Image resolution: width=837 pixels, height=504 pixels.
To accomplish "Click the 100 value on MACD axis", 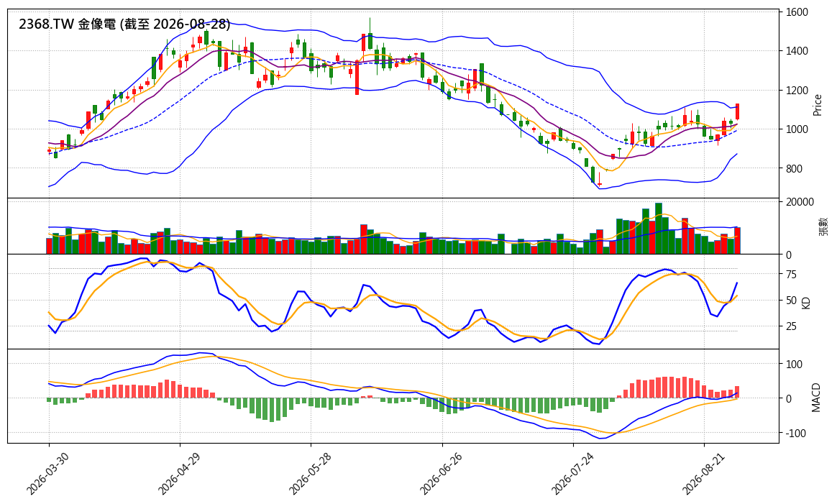I will coord(795,364).
